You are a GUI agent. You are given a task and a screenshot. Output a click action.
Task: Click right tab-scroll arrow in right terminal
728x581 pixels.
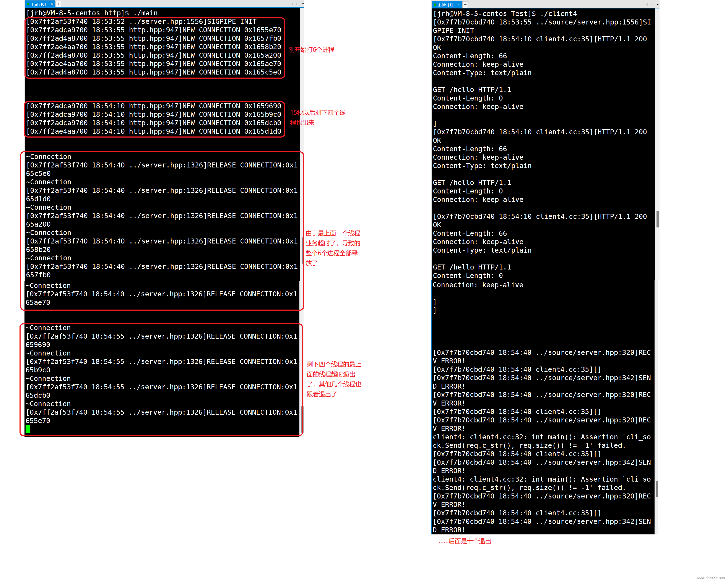651,5
